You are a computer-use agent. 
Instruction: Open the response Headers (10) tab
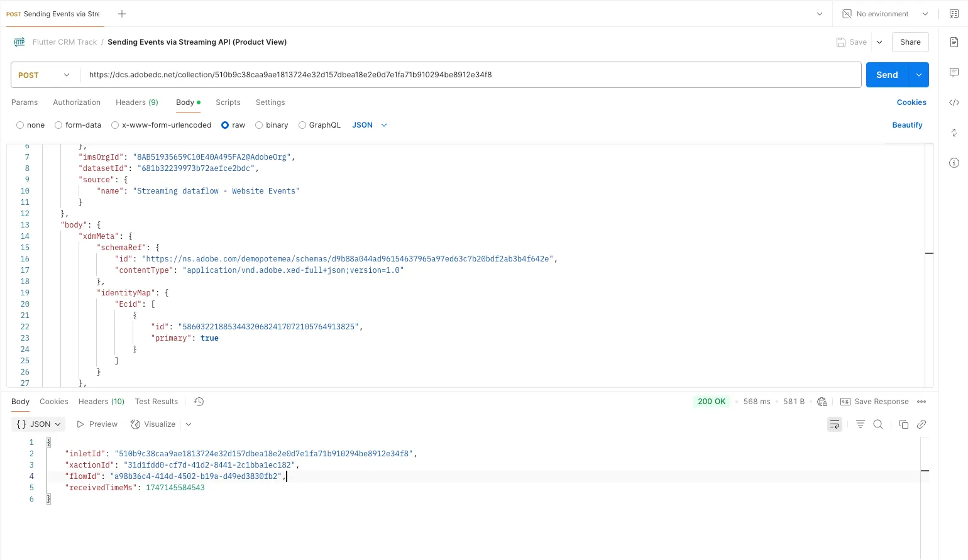(101, 402)
